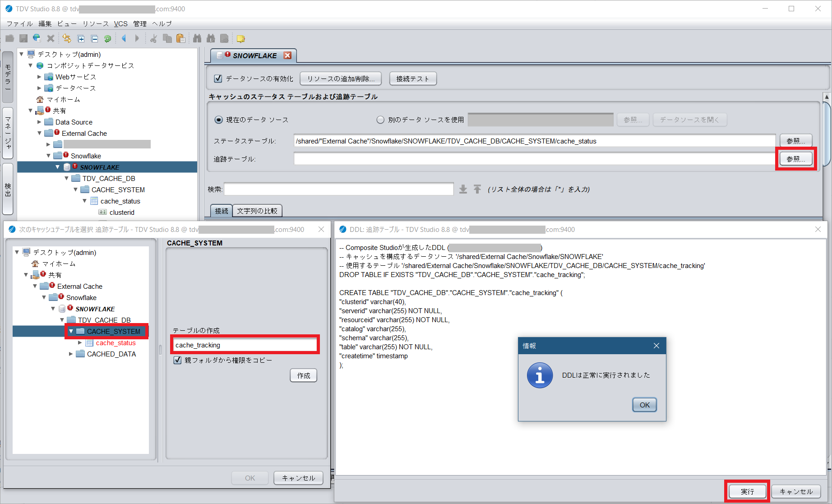This screenshot has width=832, height=504.
Task: Toggle データソースの有効化 checkbox
Action: pyautogui.click(x=218, y=79)
